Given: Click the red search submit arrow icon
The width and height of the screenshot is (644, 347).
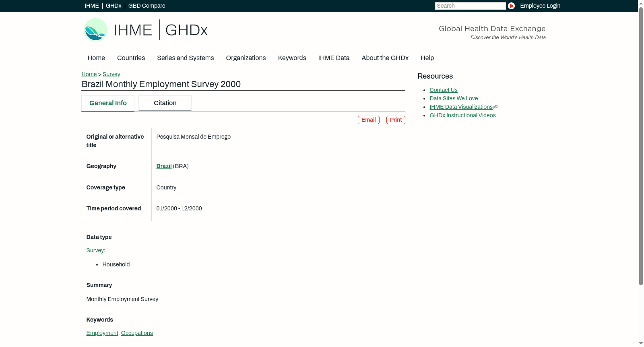Looking at the screenshot, I should [511, 6].
